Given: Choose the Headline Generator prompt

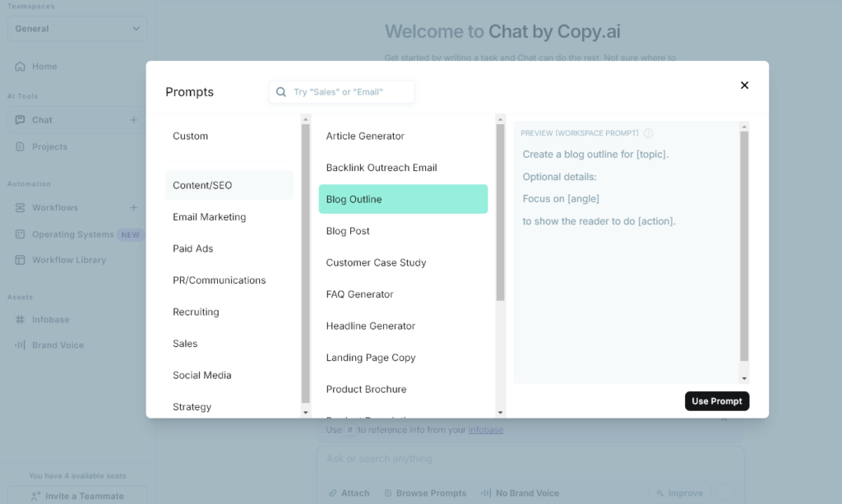Looking at the screenshot, I should pos(371,326).
